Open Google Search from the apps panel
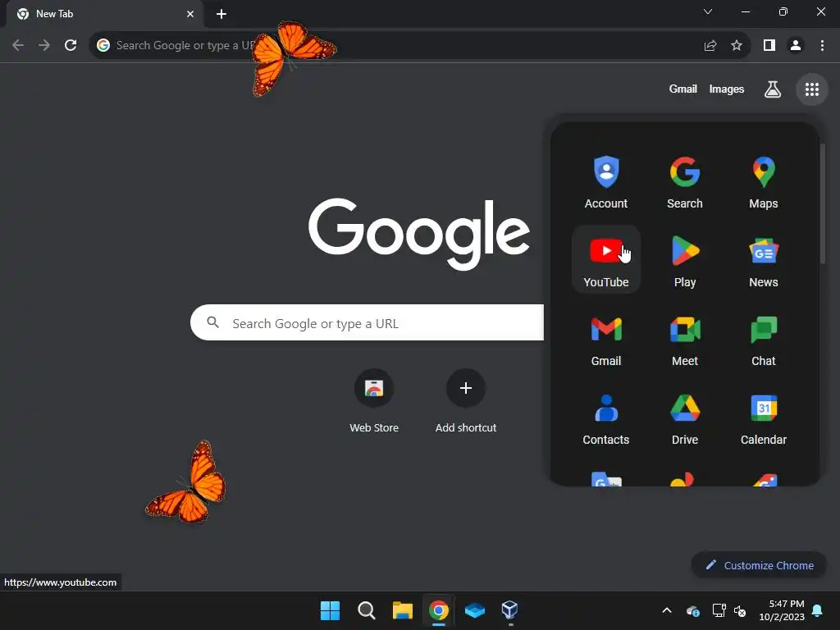The image size is (840, 630). 685,181
